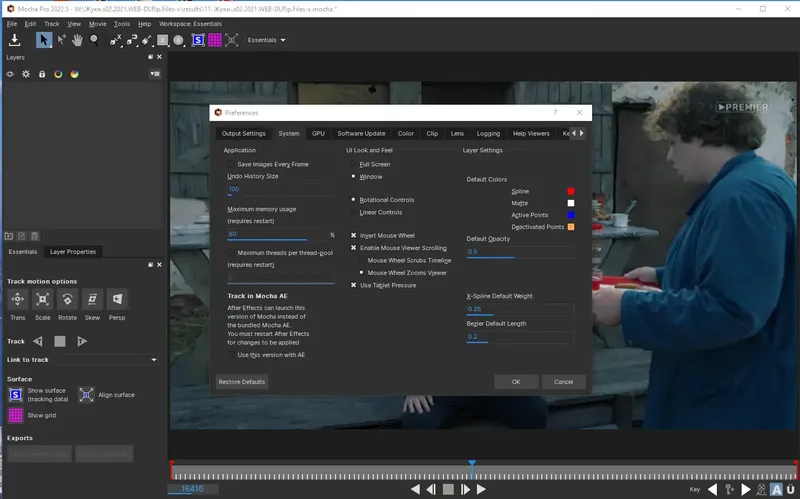Click the Restore Defaults button

(242, 382)
